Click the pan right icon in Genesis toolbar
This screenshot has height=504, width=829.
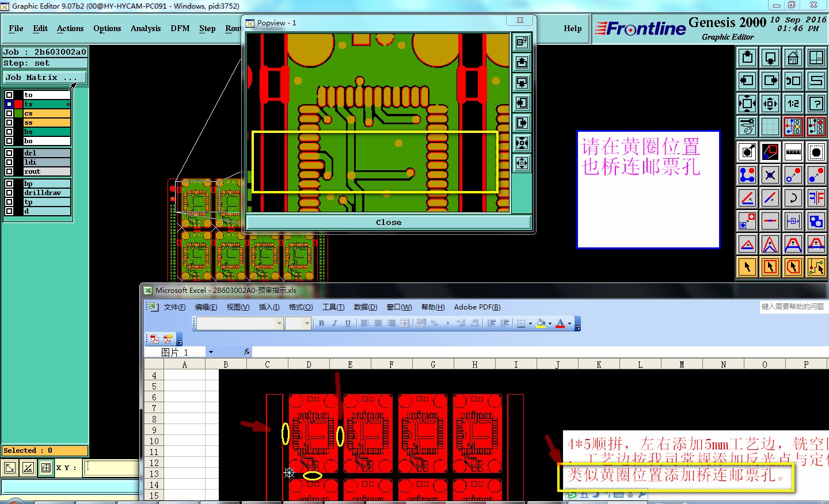[770, 81]
